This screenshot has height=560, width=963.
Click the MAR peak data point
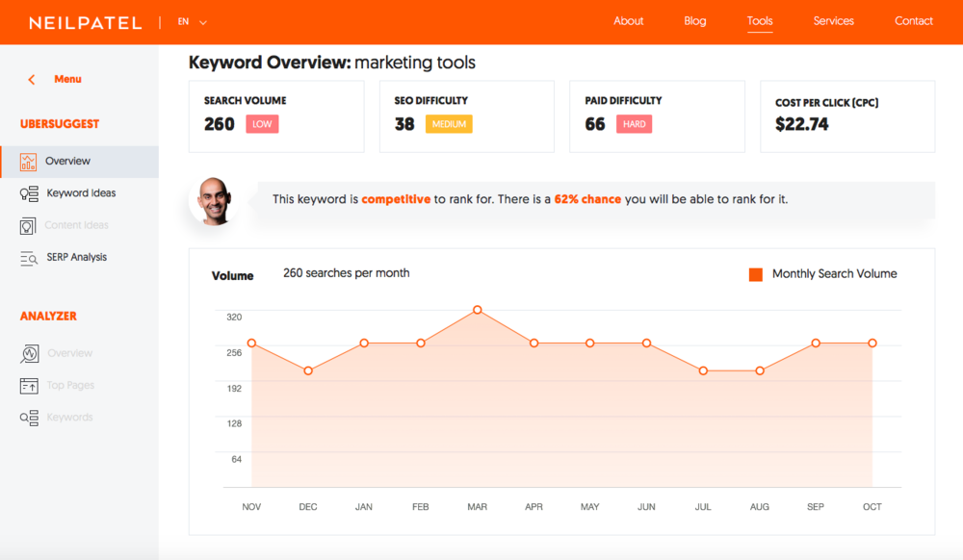(478, 310)
